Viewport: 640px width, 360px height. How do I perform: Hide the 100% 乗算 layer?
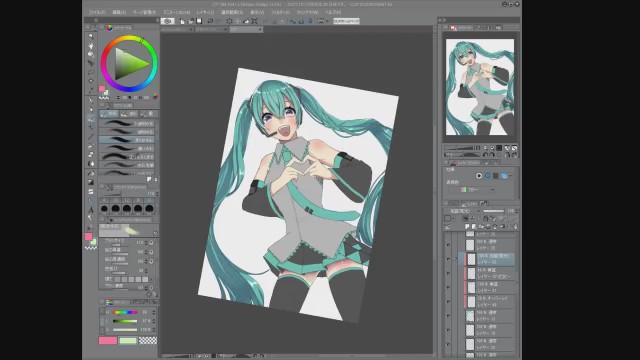[x=448, y=287]
